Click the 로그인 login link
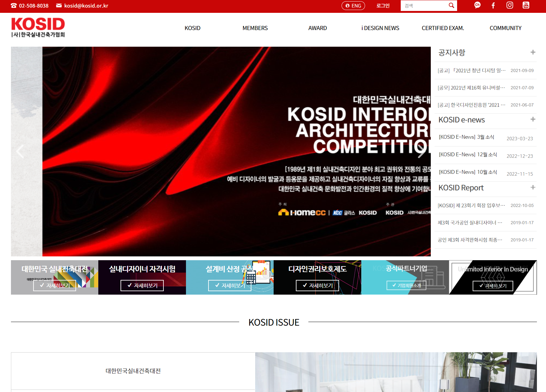546x392 pixels. point(383,6)
